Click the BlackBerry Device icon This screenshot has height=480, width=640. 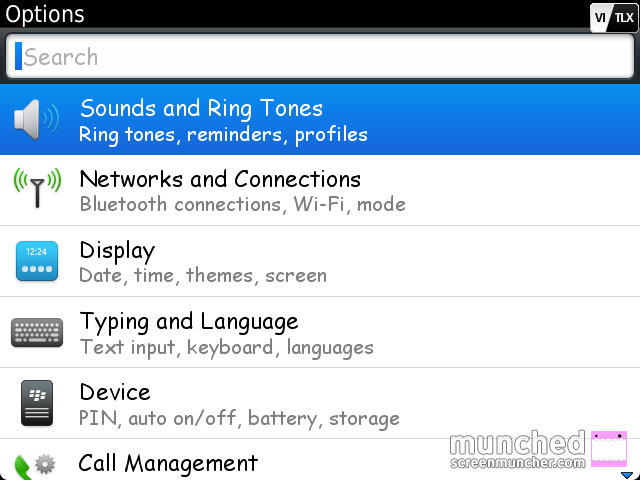click(x=37, y=403)
